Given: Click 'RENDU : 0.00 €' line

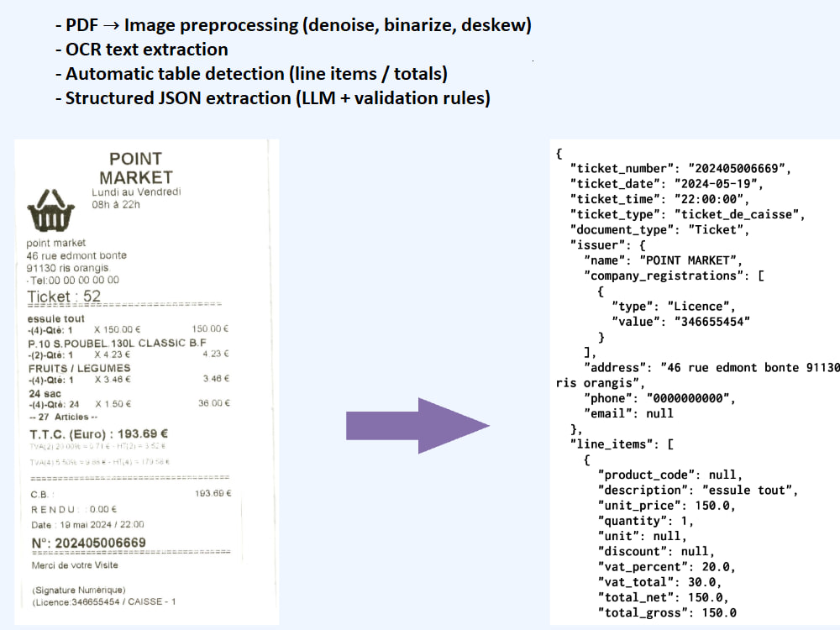Looking at the screenshot, I should (74, 510).
